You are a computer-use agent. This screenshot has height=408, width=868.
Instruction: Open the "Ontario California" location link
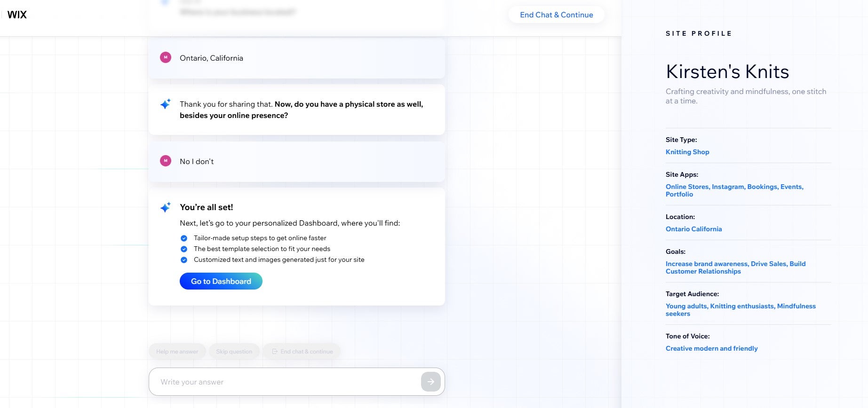pos(693,229)
